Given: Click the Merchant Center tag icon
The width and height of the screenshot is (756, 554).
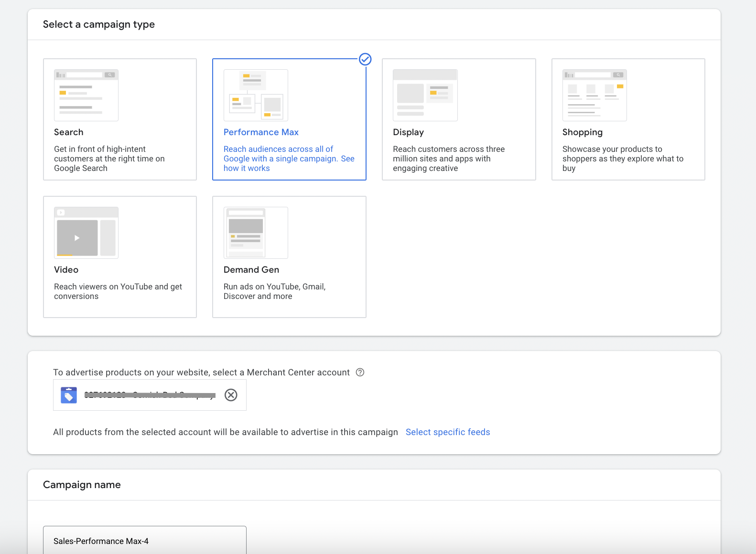Looking at the screenshot, I should pos(69,395).
